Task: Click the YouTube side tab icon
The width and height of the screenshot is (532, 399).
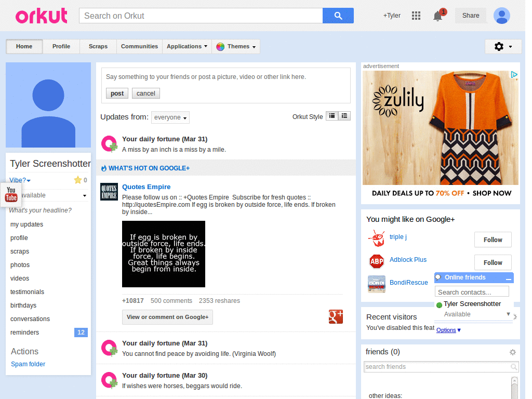Action: tap(11, 194)
